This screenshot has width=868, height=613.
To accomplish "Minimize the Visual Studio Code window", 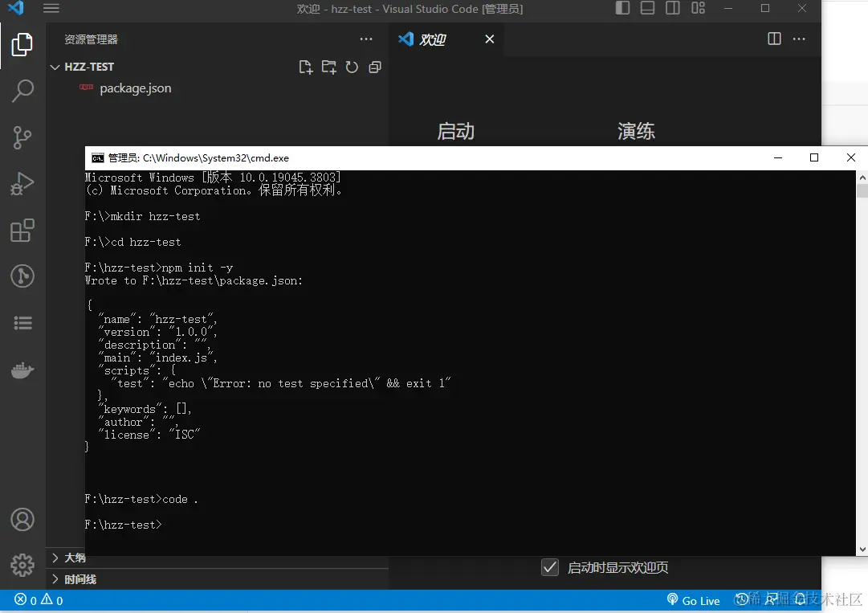I will pyautogui.click(x=728, y=8).
